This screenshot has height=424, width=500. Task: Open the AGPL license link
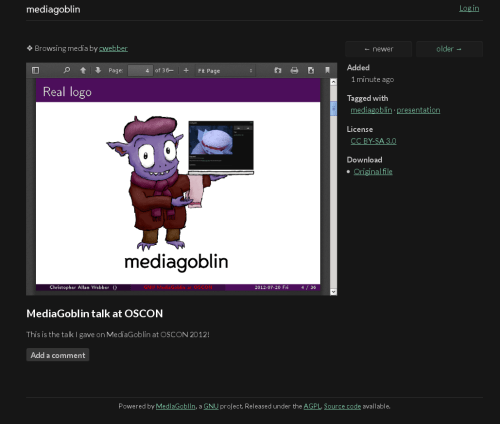tap(312, 406)
